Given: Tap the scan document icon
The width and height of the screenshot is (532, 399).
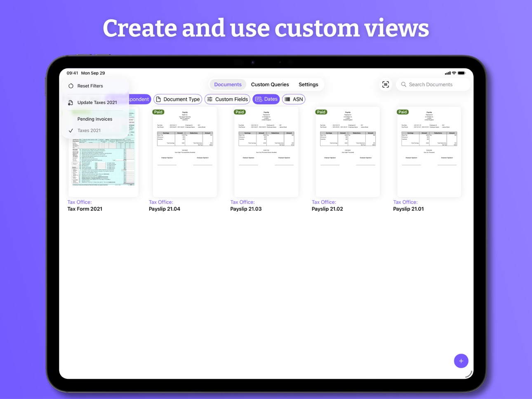Looking at the screenshot, I should [386, 84].
